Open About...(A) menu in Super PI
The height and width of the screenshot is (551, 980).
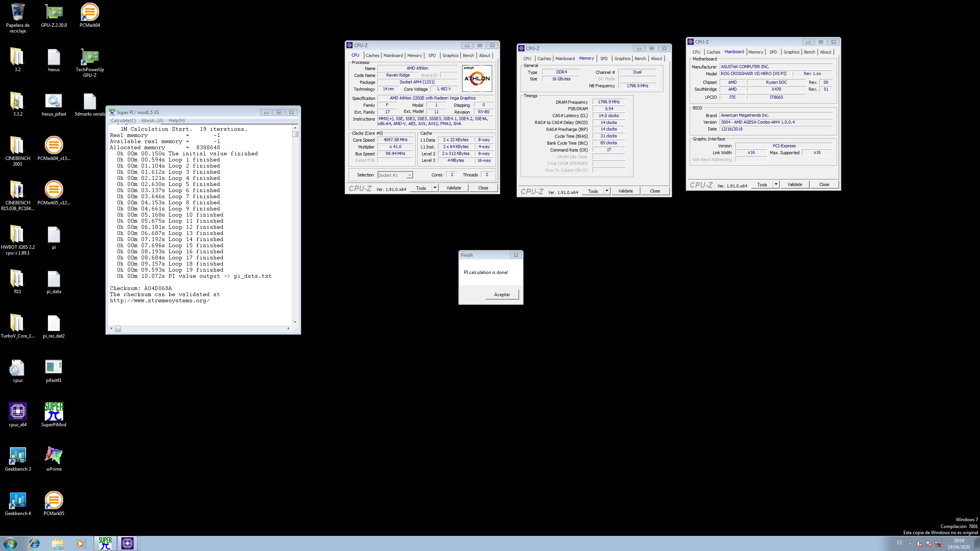click(x=152, y=121)
